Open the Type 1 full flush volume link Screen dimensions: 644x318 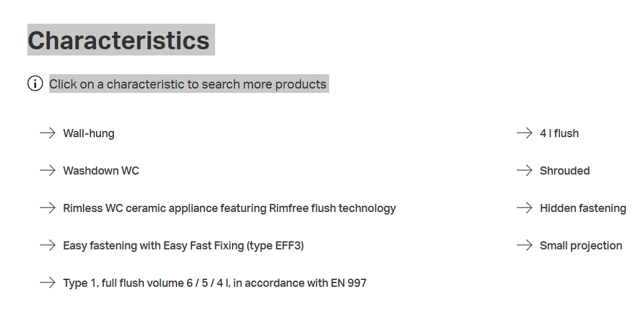(x=214, y=283)
